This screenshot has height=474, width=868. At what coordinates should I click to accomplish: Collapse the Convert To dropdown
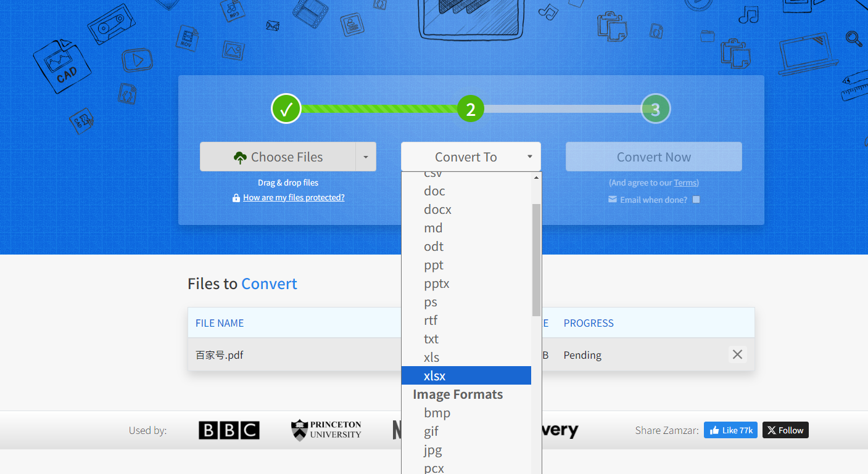[x=471, y=157]
